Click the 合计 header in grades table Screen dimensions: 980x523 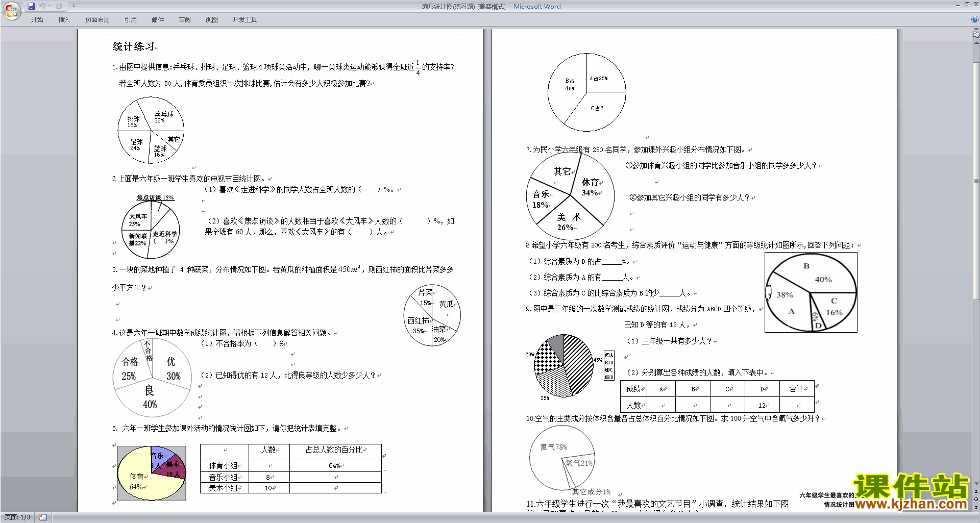point(797,389)
